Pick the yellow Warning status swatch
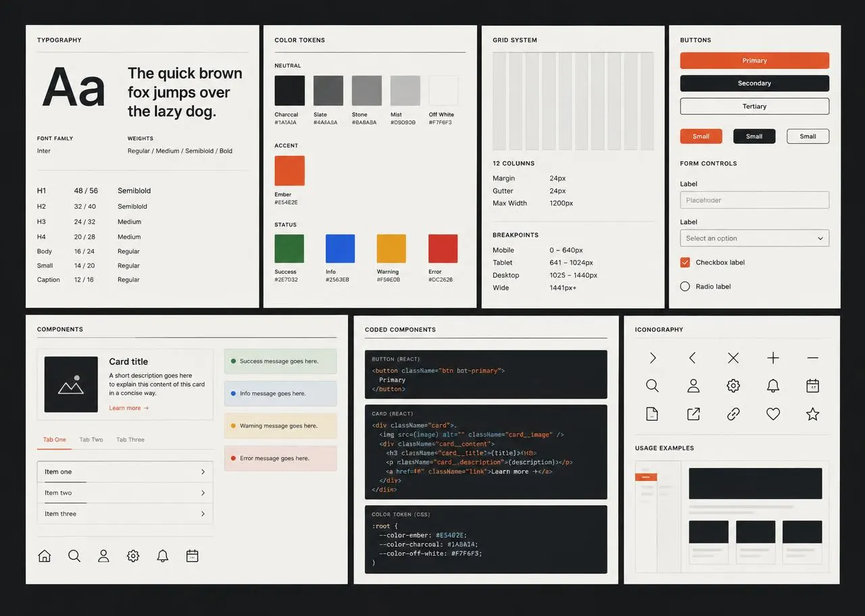The height and width of the screenshot is (616, 865). pos(391,249)
